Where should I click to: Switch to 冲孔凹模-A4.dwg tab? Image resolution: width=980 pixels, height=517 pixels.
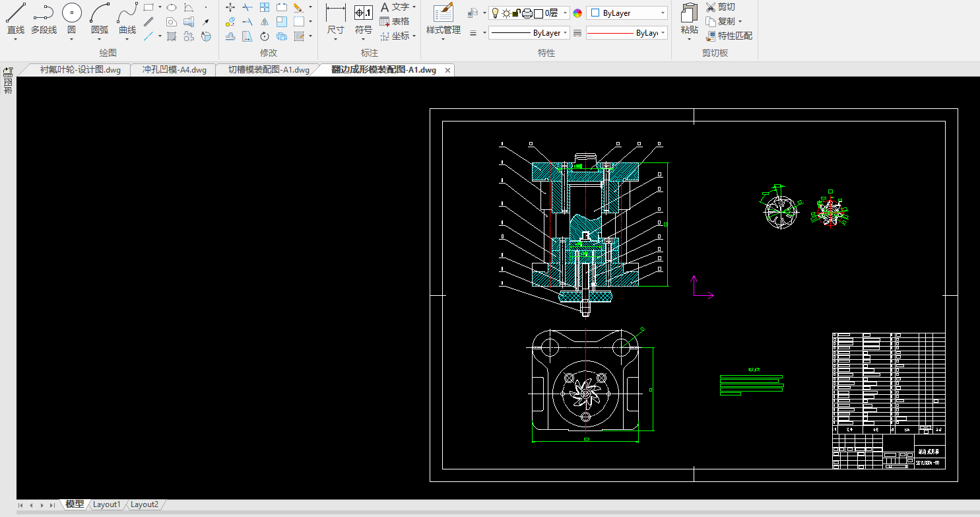(174, 70)
